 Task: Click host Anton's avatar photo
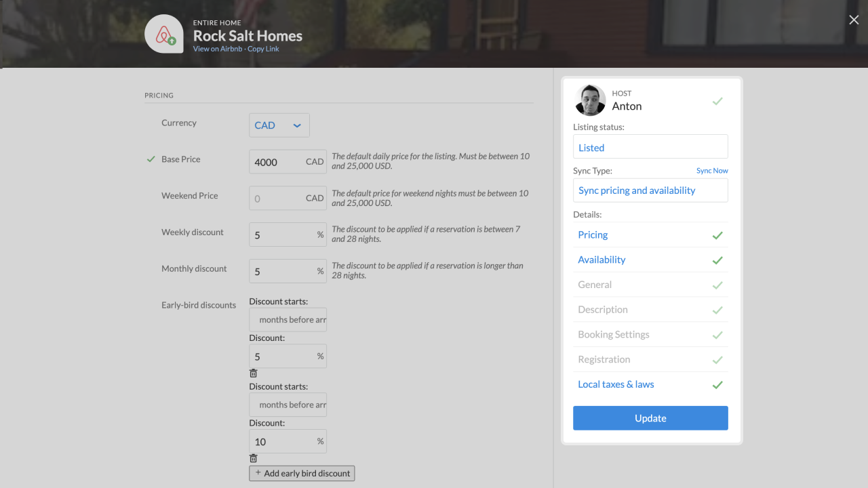590,100
